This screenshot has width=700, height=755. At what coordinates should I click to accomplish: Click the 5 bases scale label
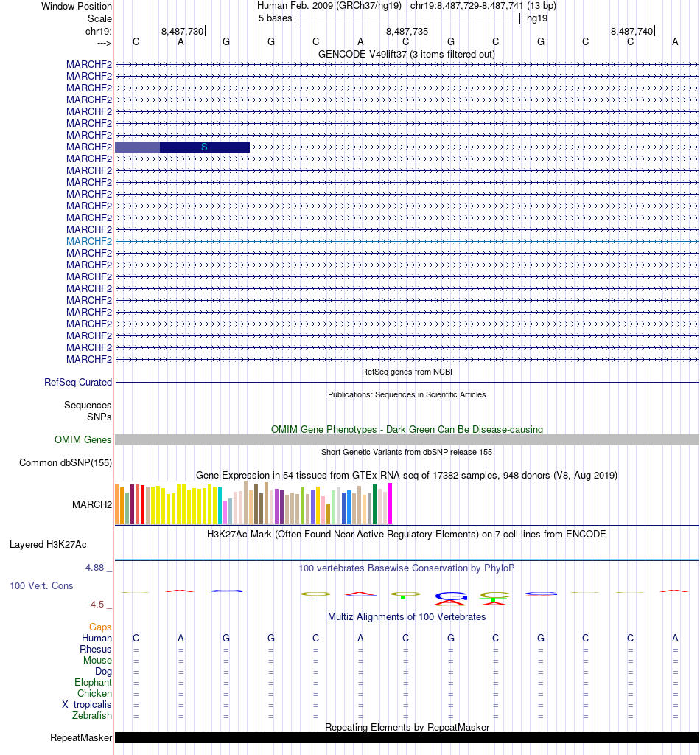[275, 18]
